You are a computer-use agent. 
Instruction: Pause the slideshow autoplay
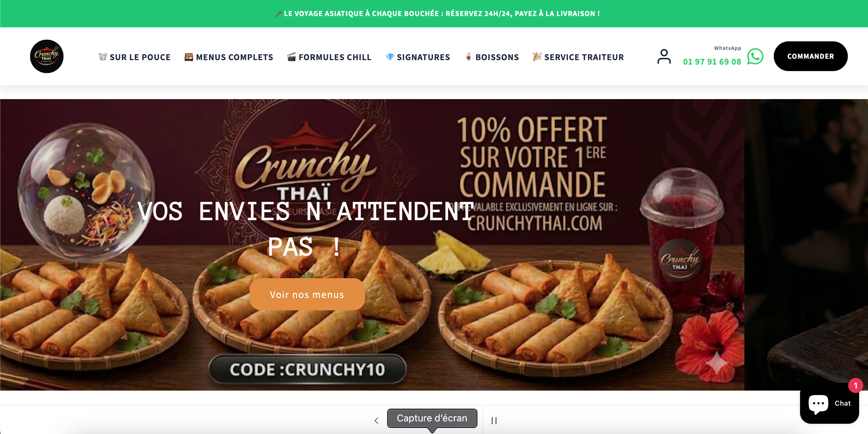pos(494,421)
